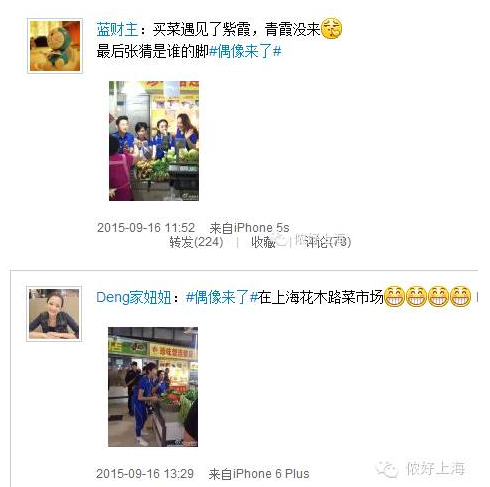This screenshot has height=487, width=490.
Task: Open Deng家妞妞's profile avatar
Action: coord(54,314)
